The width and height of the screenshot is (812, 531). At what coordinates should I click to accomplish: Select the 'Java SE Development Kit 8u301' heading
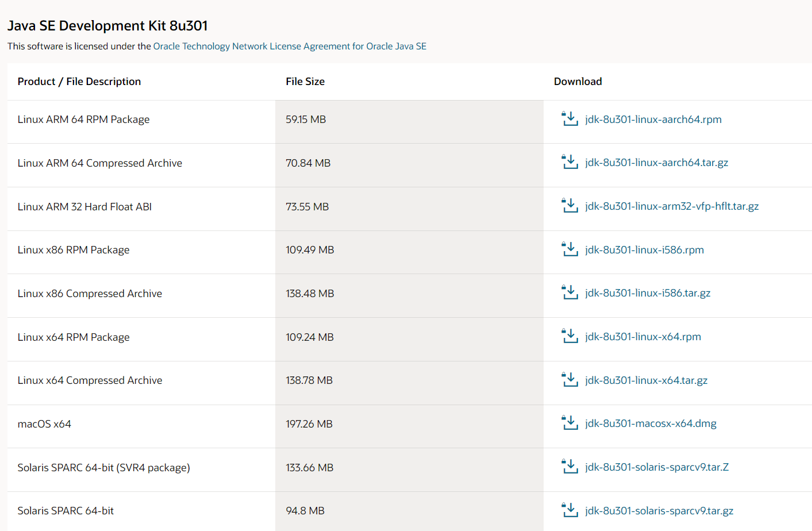click(x=107, y=26)
